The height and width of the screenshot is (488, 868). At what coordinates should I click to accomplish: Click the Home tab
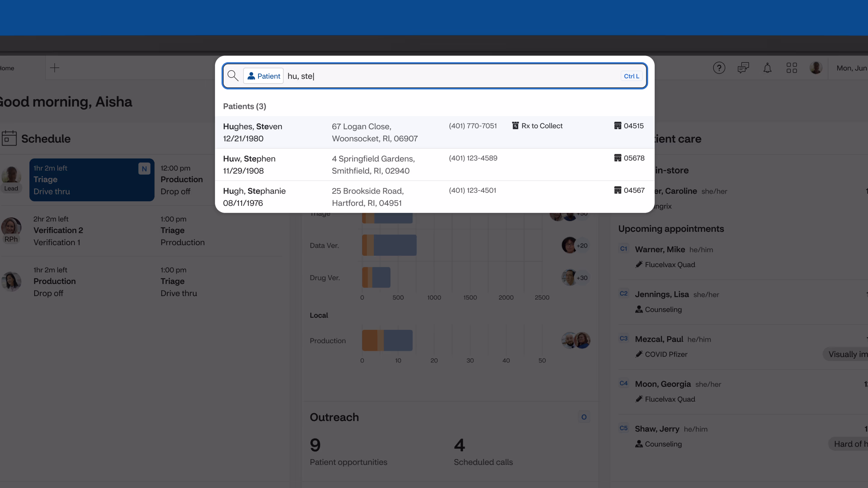point(7,68)
